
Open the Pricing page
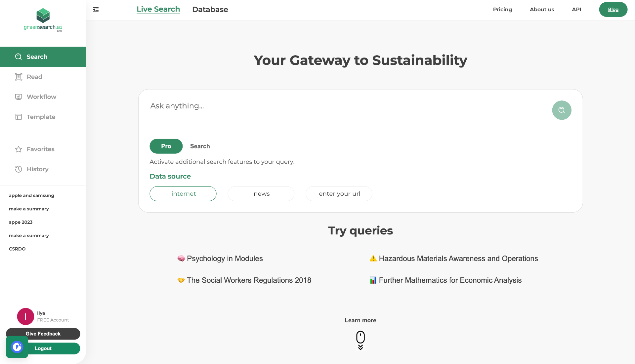click(x=502, y=9)
